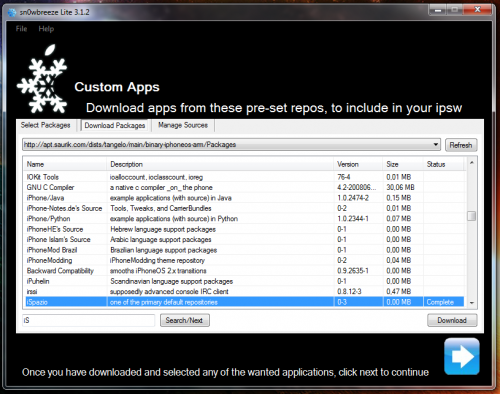
Task: Click the package list scroll up arrow
Action: [472, 163]
